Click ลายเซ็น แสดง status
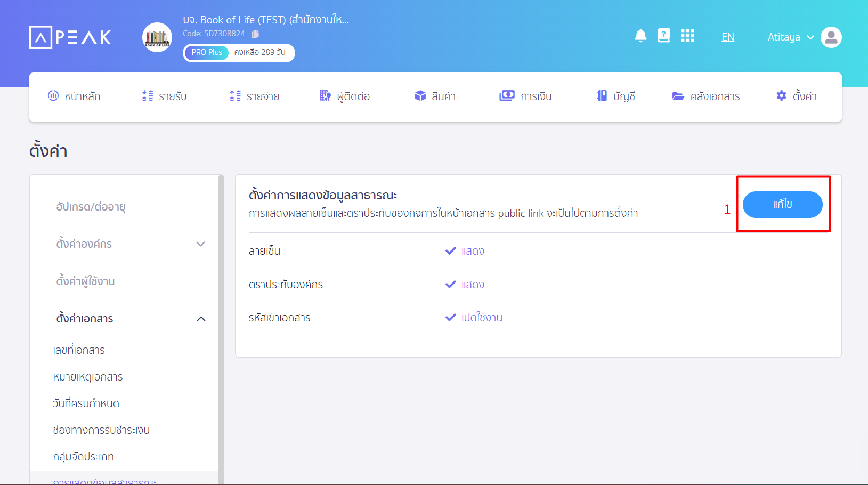868x485 pixels. pyautogui.click(x=465, y=251)
